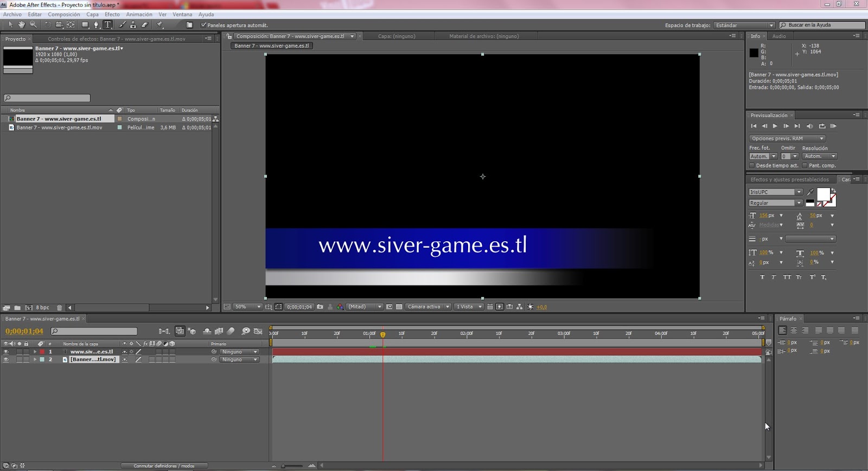Click the white fill color swatch
Screen dimensions: 868x471
click(824, 194)
